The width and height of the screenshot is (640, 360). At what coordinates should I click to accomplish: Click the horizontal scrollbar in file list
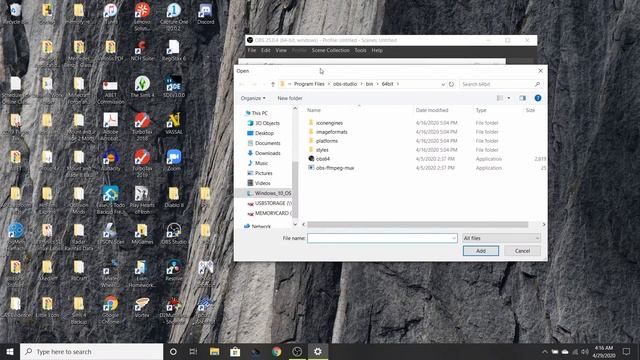tap(418, 224)
